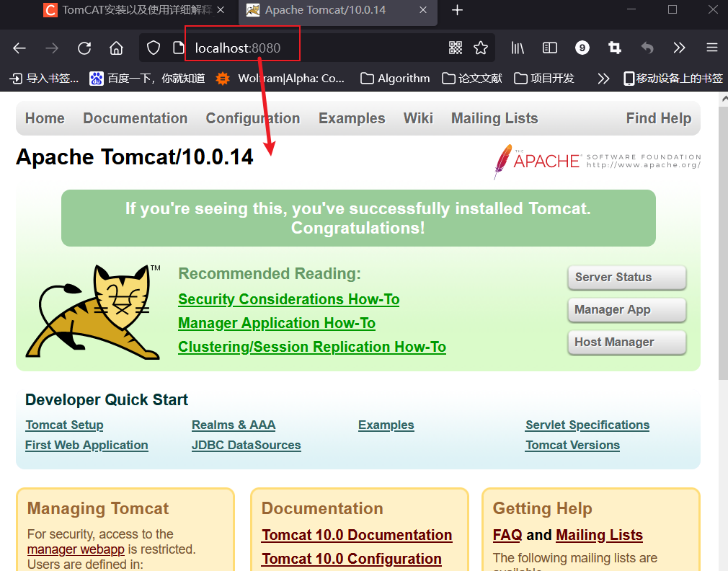Image resolution: width=728 pixels, height=571 pixels.
Task: Close the TomCAT安装以及使用详细解释 tab
Action: pos(221,10)
